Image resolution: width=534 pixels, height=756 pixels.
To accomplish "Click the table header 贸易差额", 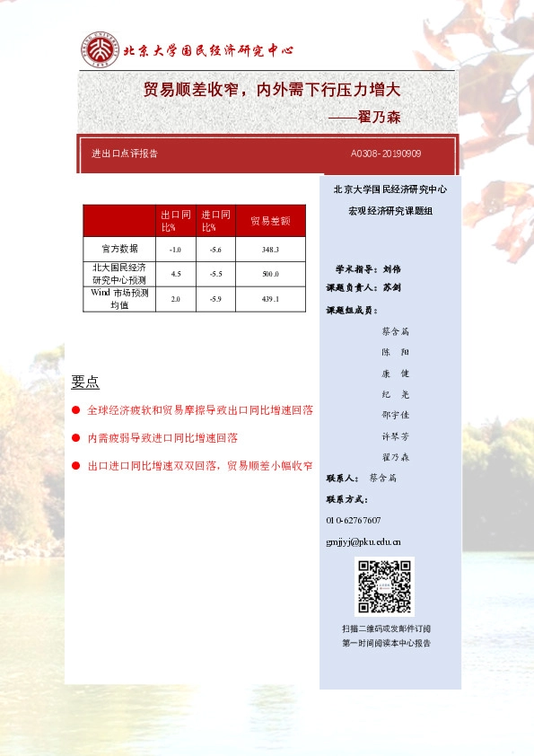I will (x=270, y=221).
